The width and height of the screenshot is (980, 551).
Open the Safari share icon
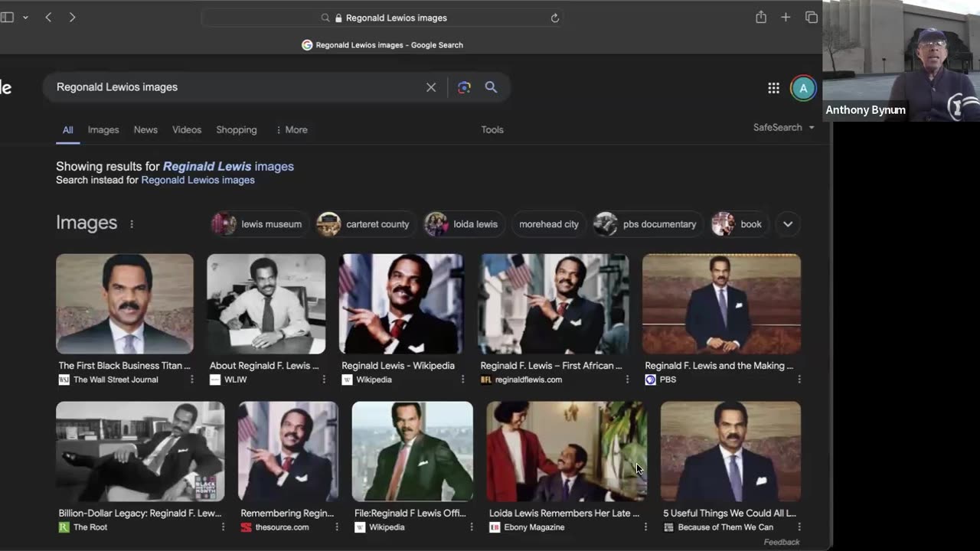761,17
